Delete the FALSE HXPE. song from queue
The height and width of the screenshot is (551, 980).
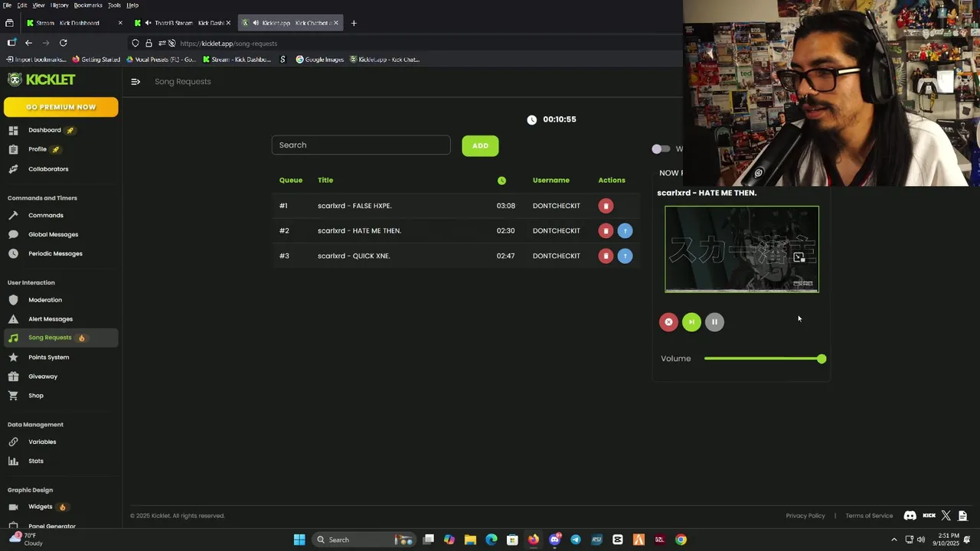[x=606, y=206]
